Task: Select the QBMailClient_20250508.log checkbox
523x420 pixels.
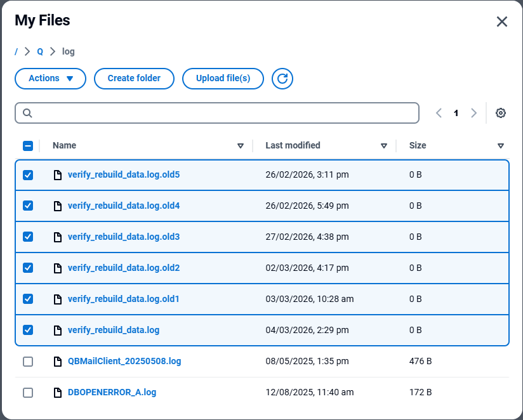Action: coord(28,361)
